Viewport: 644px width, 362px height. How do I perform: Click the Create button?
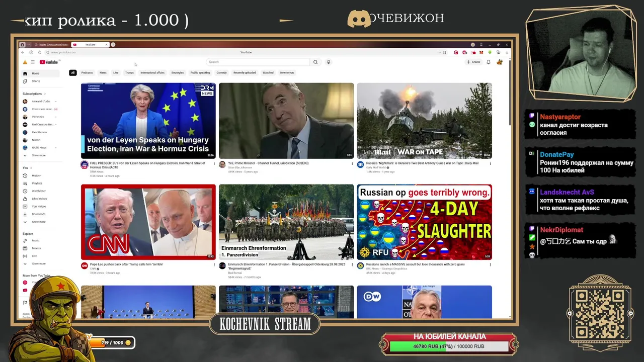click(x=473, y=62)
